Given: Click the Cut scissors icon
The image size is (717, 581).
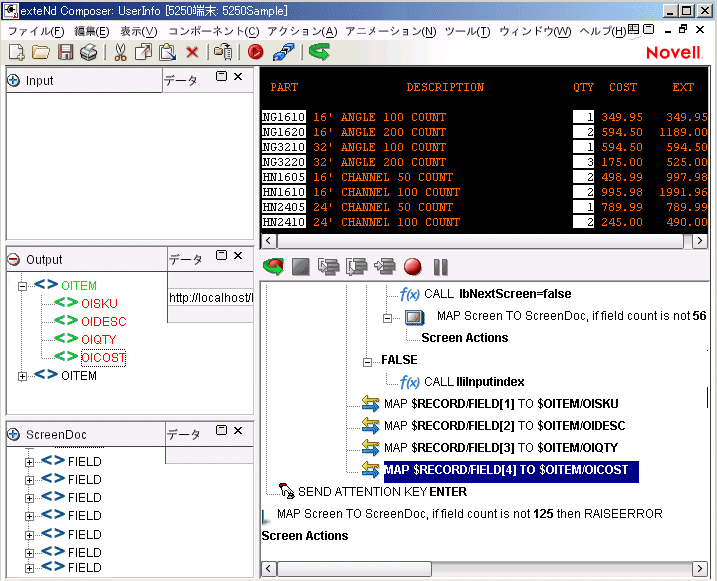Looking at the screenshot, I should click(x=120, y=52).
